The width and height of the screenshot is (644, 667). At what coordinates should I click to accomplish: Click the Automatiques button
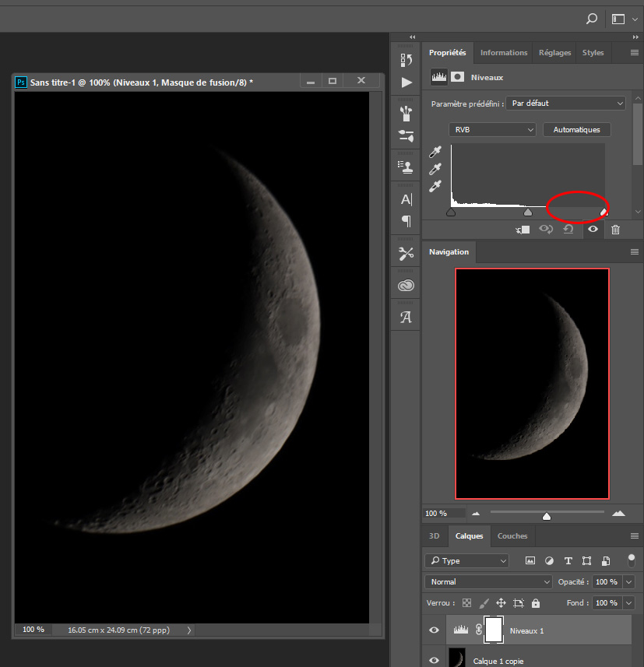click(577, 130)
